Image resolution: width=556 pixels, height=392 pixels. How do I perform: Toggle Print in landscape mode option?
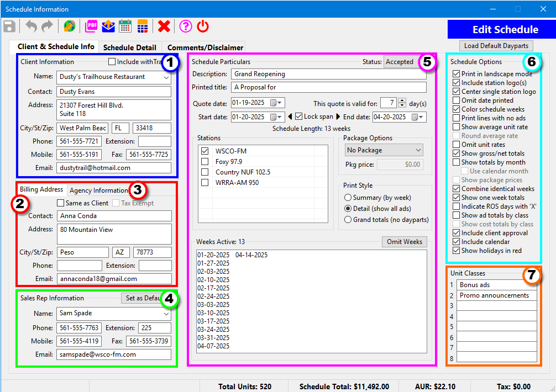point(457,74)
